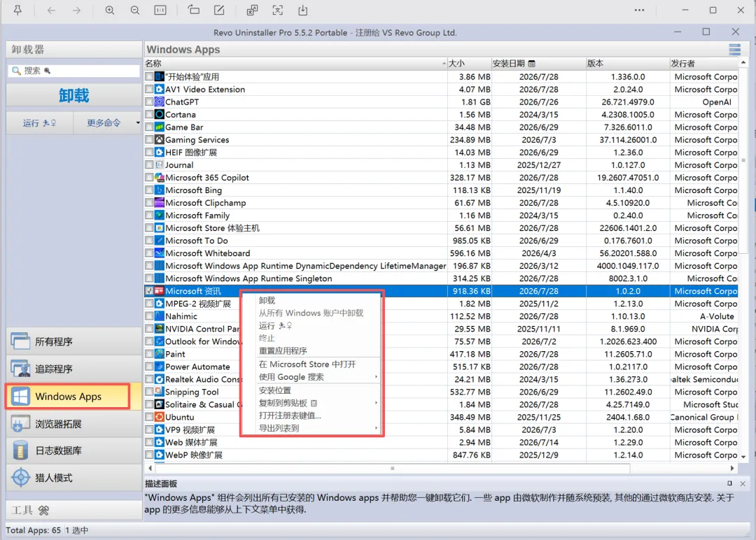756x540 pixels.
Task: Close the 描述面板 description panel
Action: click(743, 483)
